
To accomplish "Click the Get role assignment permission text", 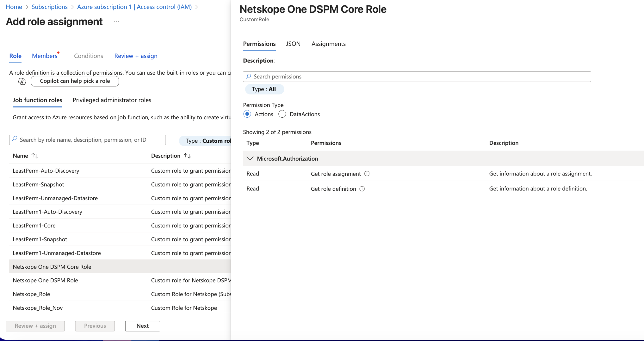I will point(336,174).
